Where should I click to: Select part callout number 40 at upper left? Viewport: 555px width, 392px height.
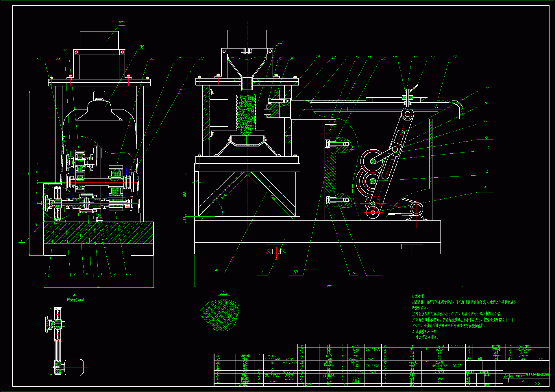pyautogui.click(x=39, y=58)
